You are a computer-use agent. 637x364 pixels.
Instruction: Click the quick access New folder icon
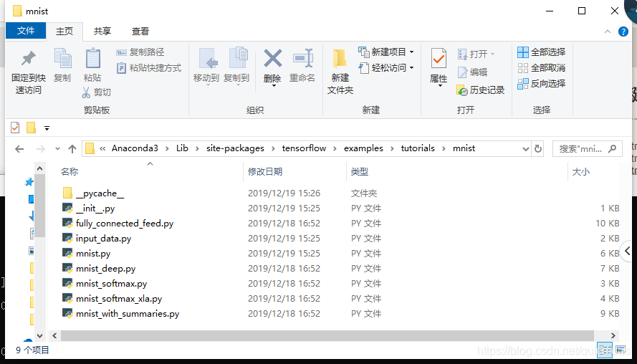click(x=32, y=128)
